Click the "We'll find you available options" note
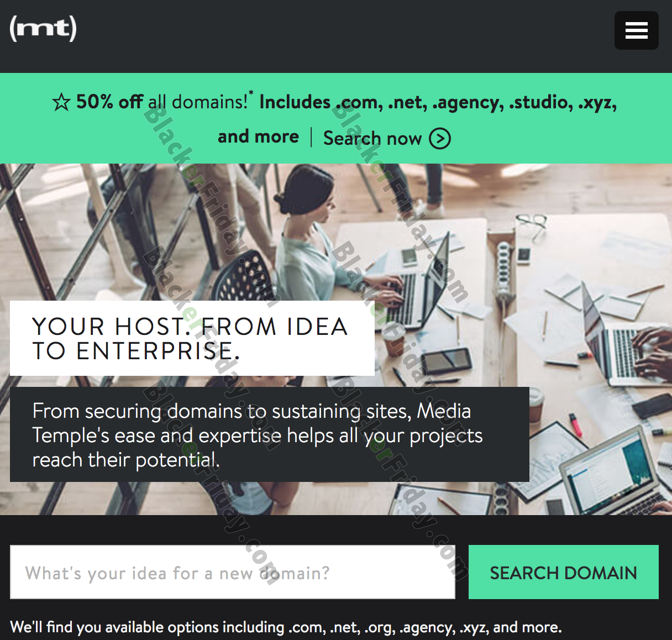The width and height of the screenshot is (672, 640). pyautogui.click(x=286, y=627)
